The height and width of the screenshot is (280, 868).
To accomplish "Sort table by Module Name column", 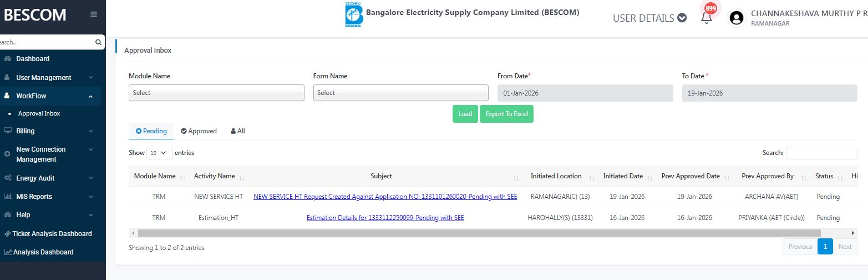I will (182, 177).
